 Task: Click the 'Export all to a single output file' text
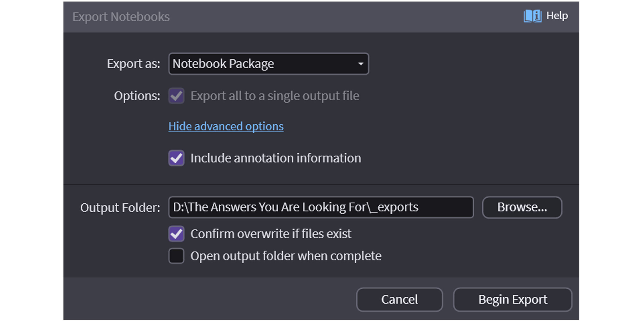[x=274, y=96]
